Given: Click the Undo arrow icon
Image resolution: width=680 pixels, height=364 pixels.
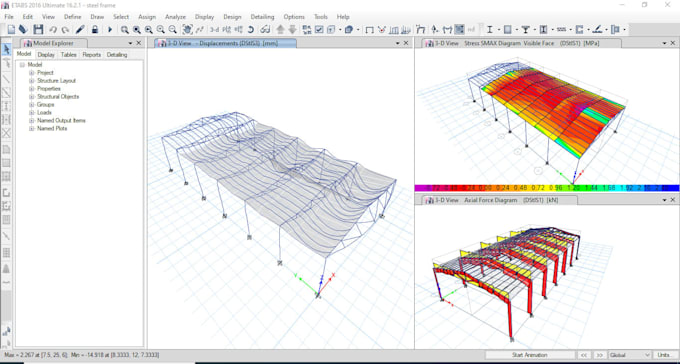Looking at the screenshot, I should click(x=53, y=30).
